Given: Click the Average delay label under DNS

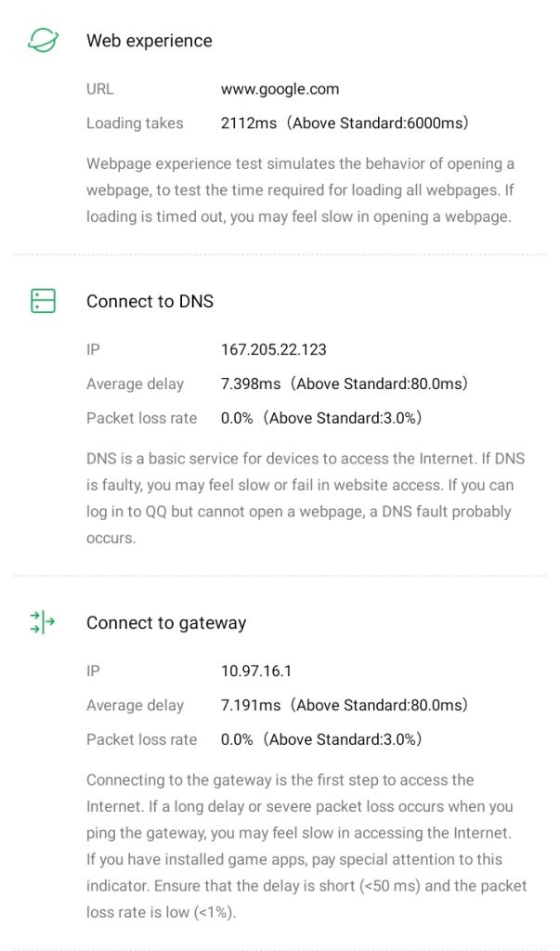Looking at the screenshot, I should (x=135, y=384).
